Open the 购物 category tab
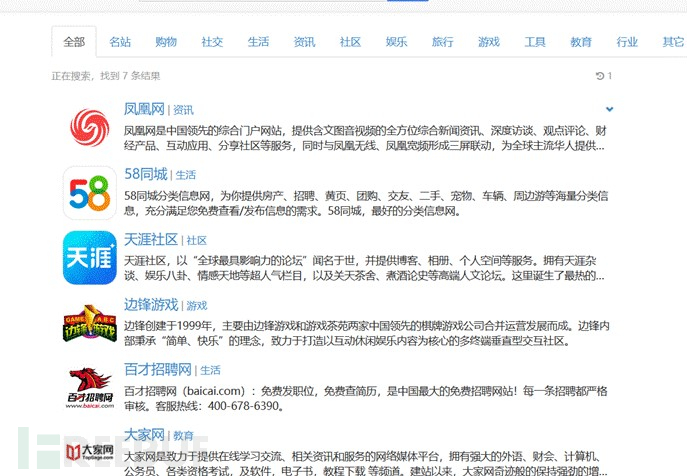The width and height of the screenshot is (687, 476). point(166,42)
